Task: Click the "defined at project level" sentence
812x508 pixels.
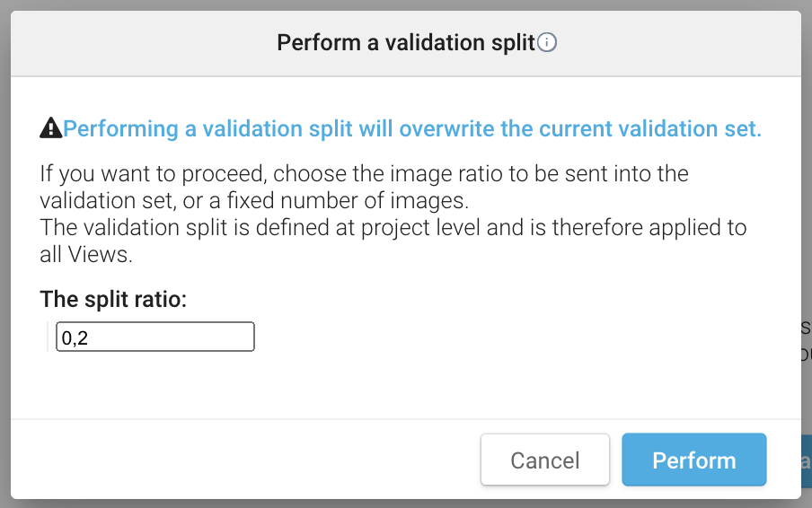Action: (393, 228)
